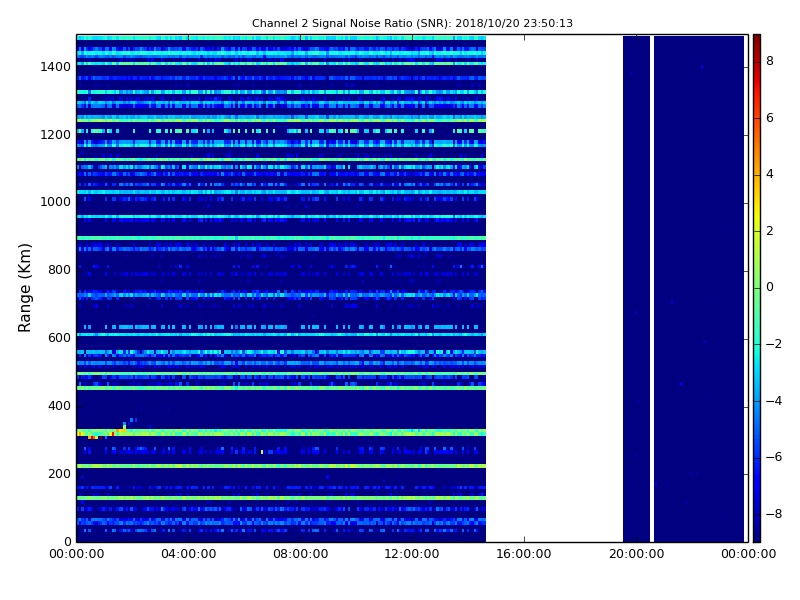
Task: Select the 800 range tick label
Action: point(59,270)
